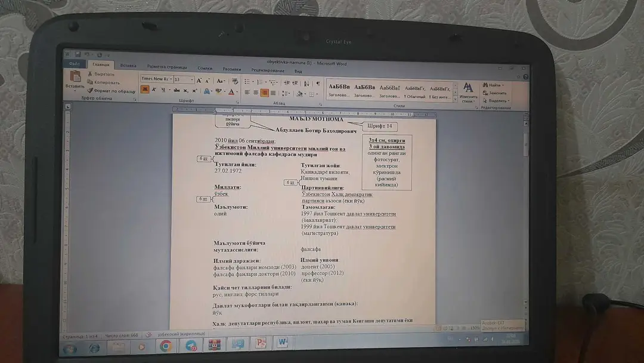644x363 pixels.
Task: Open the Разметка страницы tab
Action: tap(167, 67)
